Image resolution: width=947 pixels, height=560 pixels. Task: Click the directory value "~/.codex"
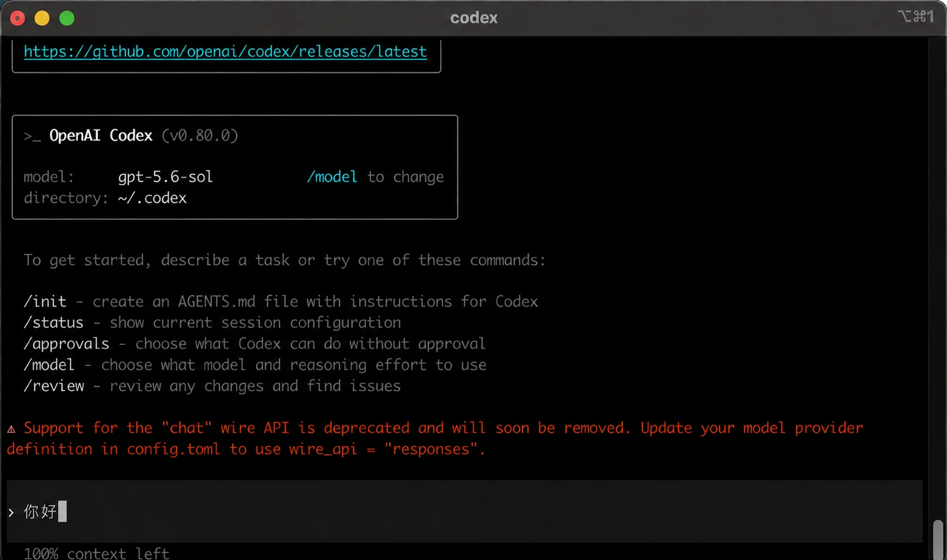pos(152,198)
